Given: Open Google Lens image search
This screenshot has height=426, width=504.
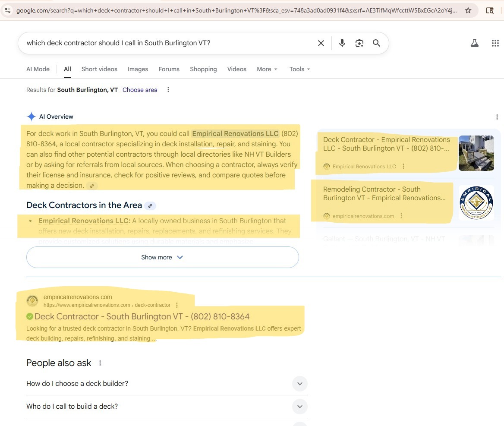Looking at the screenshot, I should click(359, 43).
